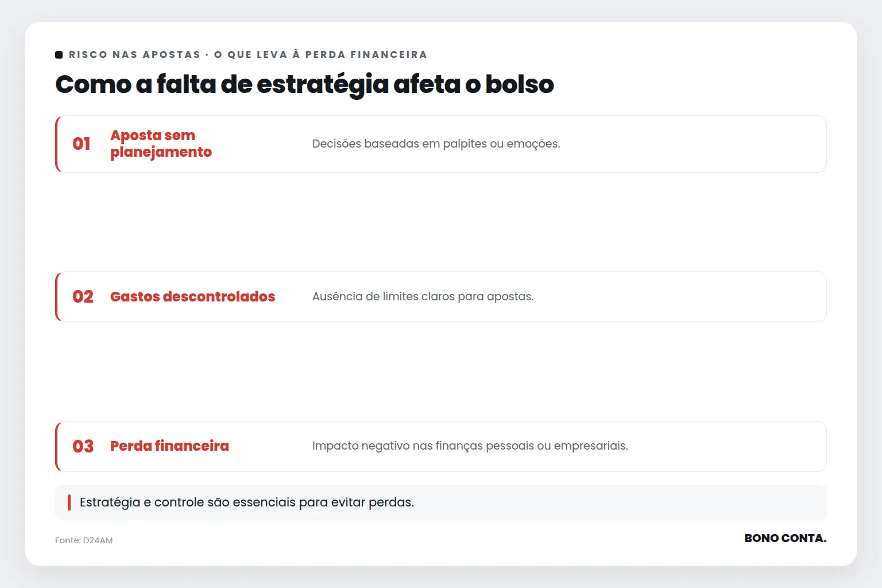Click the note 'Estratégia e controle são essenciais'
The width and height of the screenshot is (882, 588).
coord(188,502)
